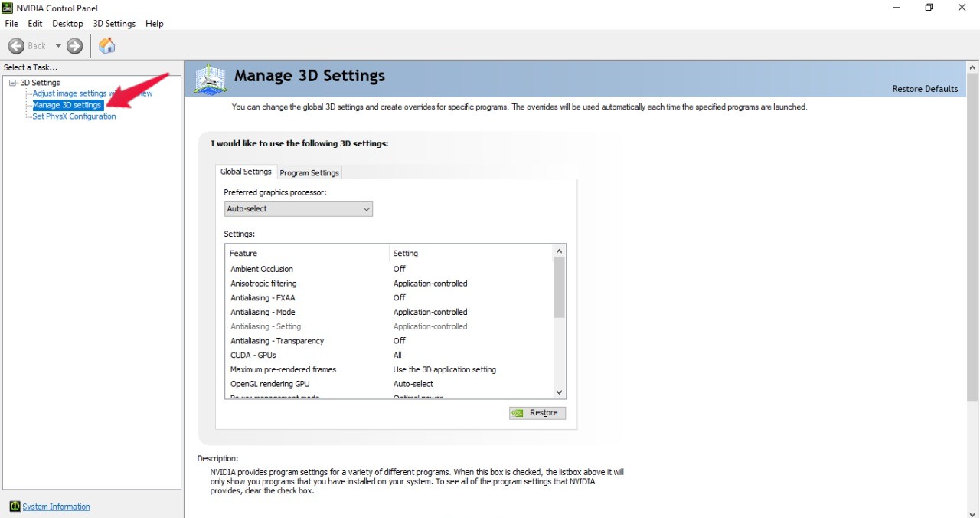
Task: Switch to the Program Settings tab
Action: (x=309, y=173)
